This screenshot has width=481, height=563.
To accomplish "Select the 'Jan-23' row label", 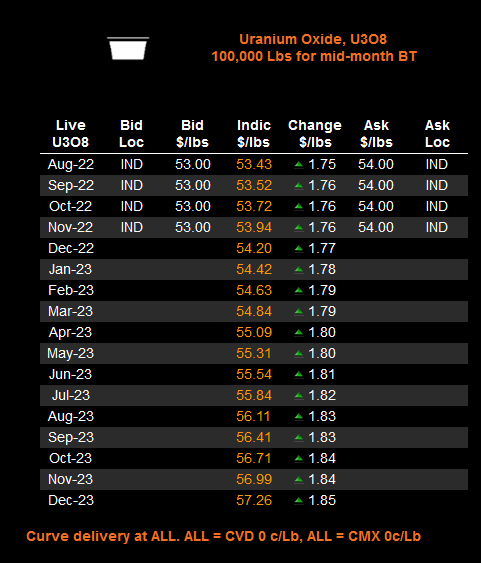I will 70,269.
